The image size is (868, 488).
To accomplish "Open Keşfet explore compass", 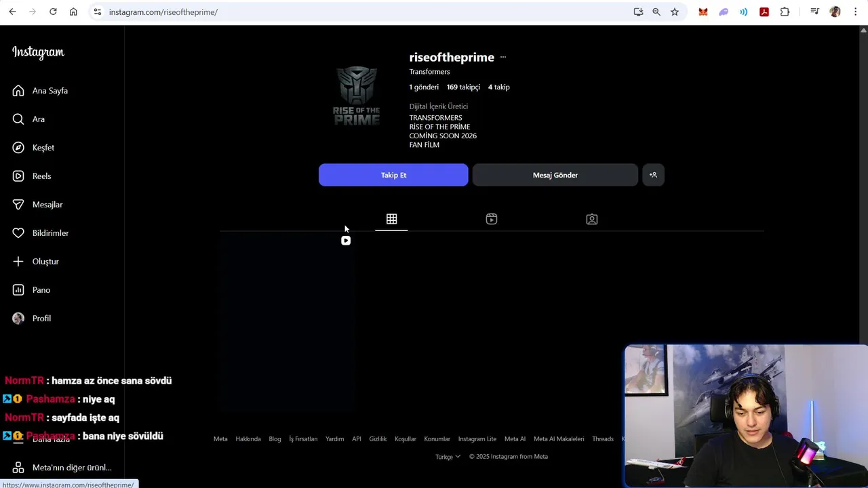I will point(18,148).
